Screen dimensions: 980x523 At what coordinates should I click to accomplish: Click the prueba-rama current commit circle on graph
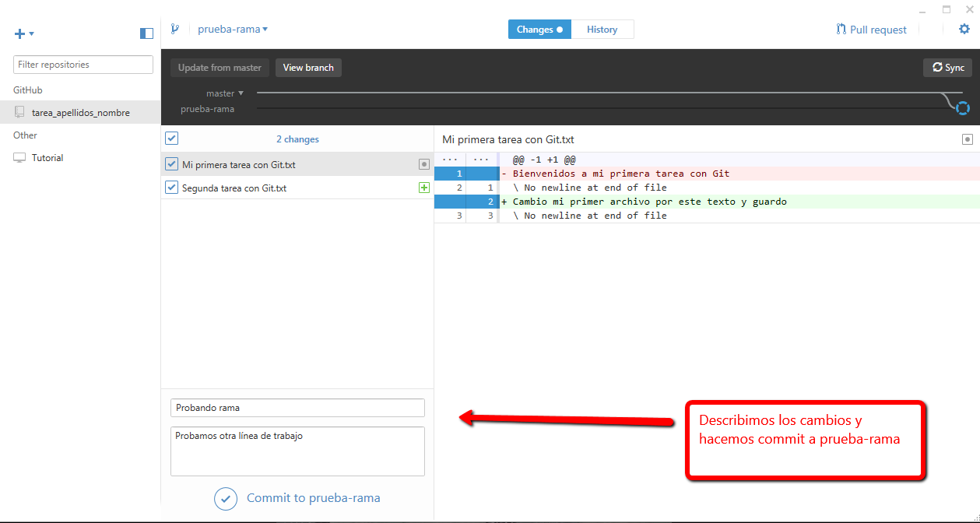coord(963,108)
